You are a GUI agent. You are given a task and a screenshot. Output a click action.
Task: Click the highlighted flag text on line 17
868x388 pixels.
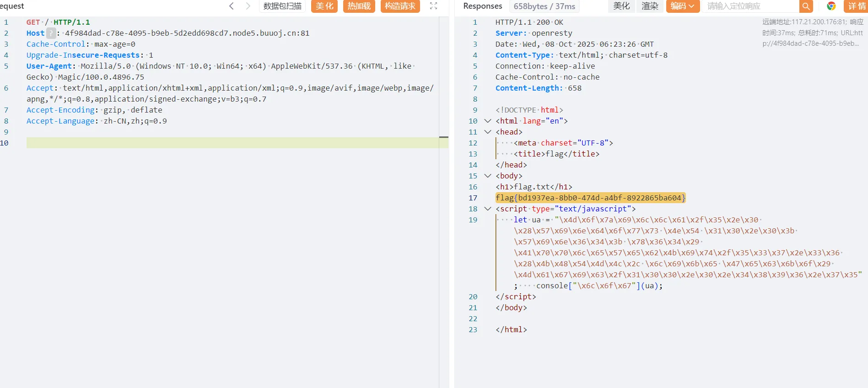(590, 198)
